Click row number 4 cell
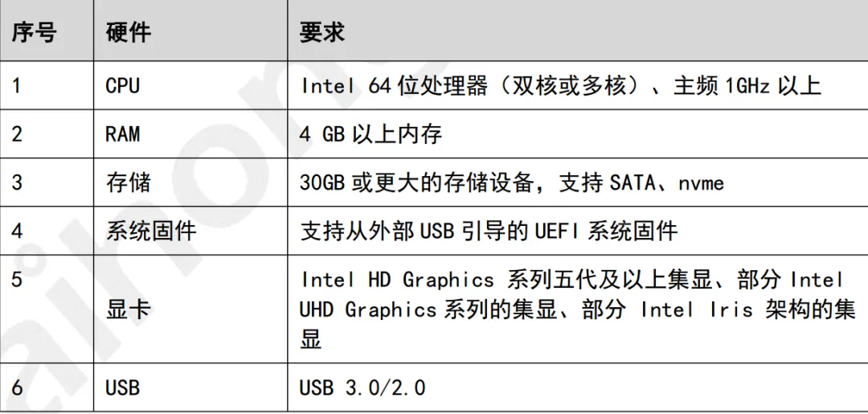 click(x=17, y=232)
